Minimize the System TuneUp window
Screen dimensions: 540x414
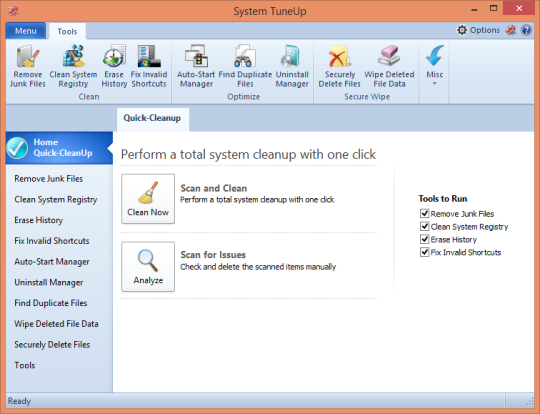[474, 9]
